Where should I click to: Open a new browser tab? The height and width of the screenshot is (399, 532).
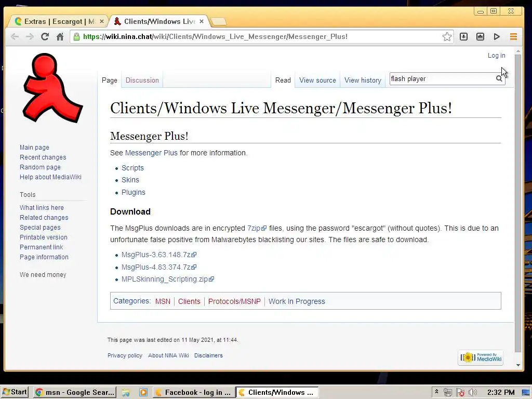[219, 22]
